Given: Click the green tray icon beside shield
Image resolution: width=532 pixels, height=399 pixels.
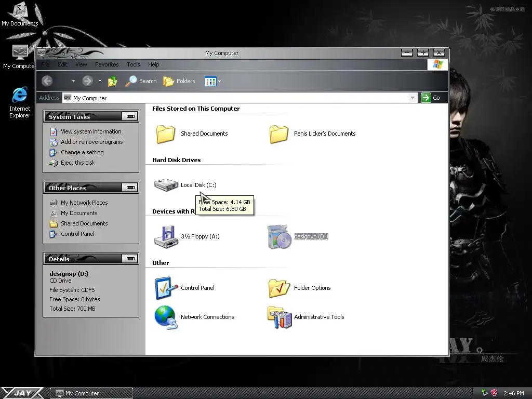Looking at the screenshot, I should (x=485, y=393).
